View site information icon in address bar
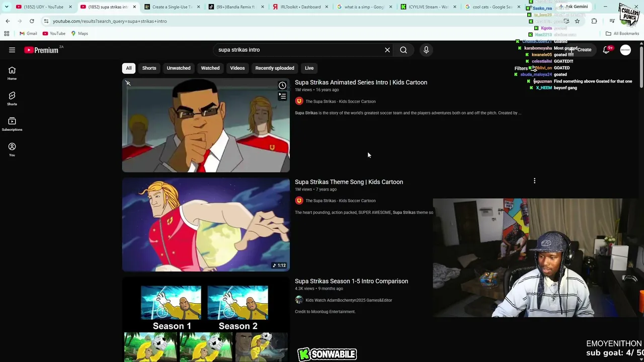The width and height of the screenshot is (644, 362). 46,21
